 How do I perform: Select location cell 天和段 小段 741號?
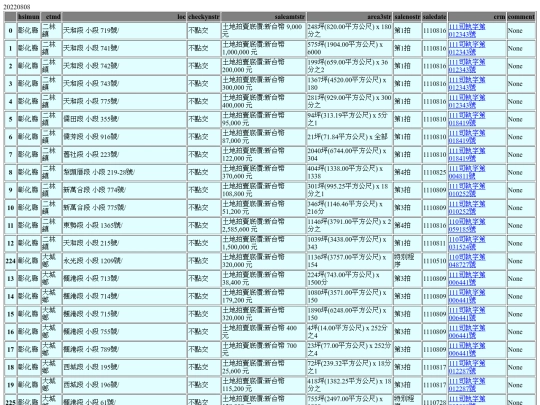124,49
